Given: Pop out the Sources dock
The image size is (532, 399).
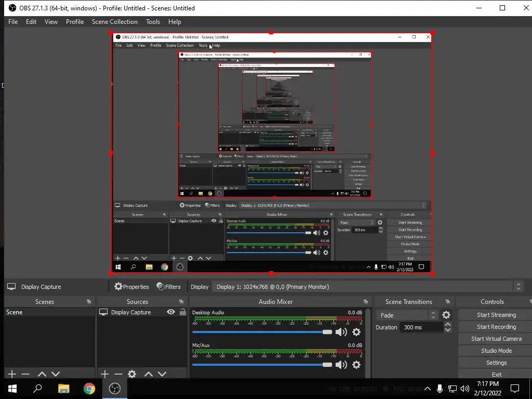Looking at the screenshot, I should tap(181, 302).
